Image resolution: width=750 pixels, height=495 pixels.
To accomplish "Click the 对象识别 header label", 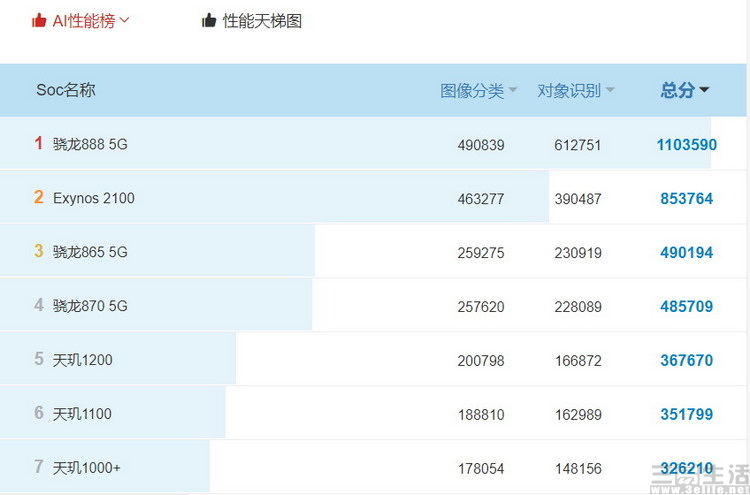I will [x=569, y=90].
